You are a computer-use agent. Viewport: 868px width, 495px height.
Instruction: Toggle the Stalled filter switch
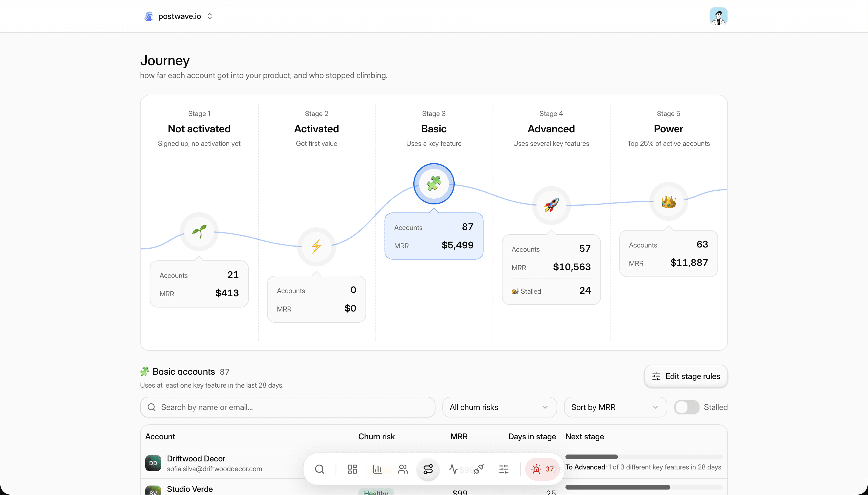687,407
